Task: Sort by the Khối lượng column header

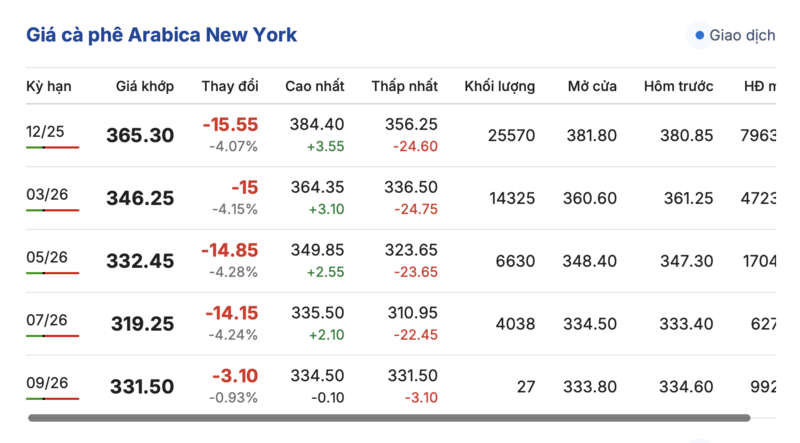Action: (x=499, y=86)
